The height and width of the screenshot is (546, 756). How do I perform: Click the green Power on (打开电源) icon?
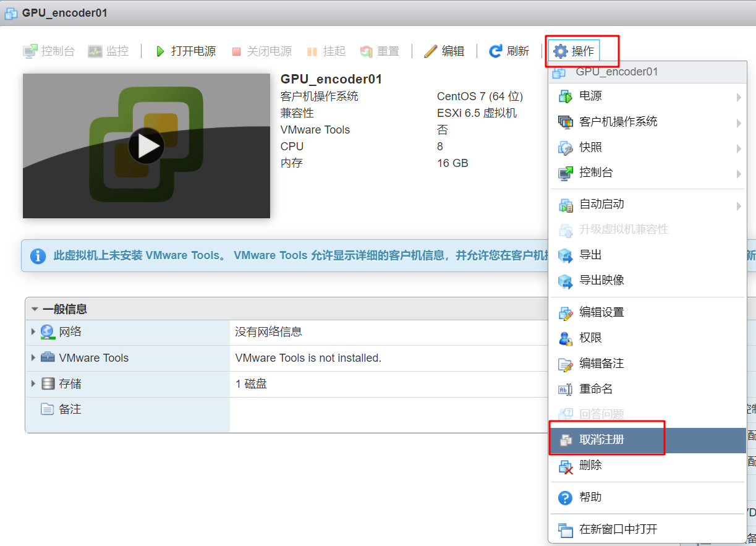pyautogui.click(x=160, y=51)
